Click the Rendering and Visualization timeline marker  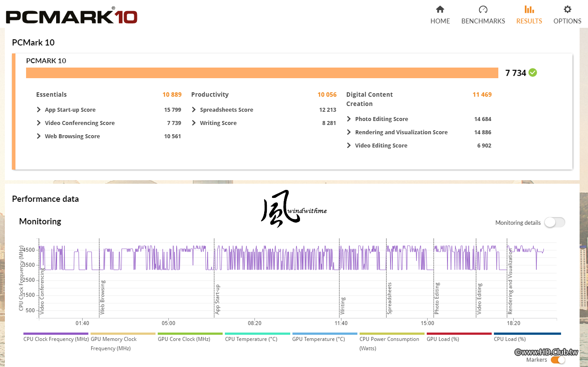510,282
